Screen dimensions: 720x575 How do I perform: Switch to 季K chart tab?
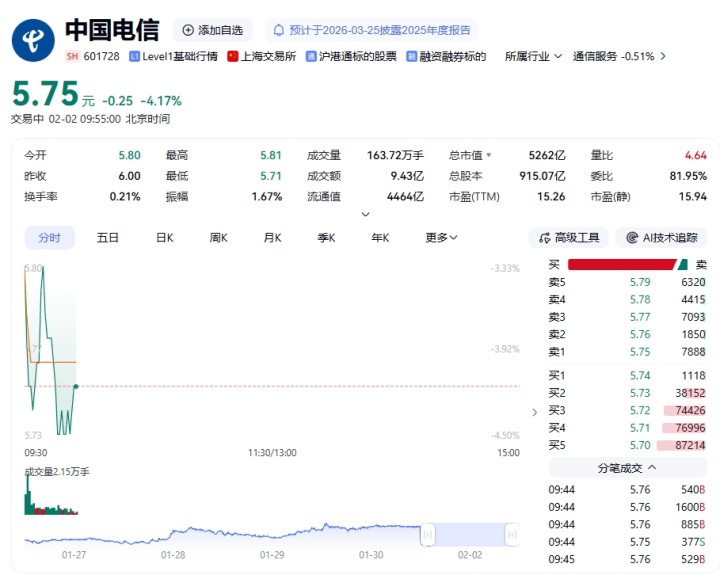[326, 238]
